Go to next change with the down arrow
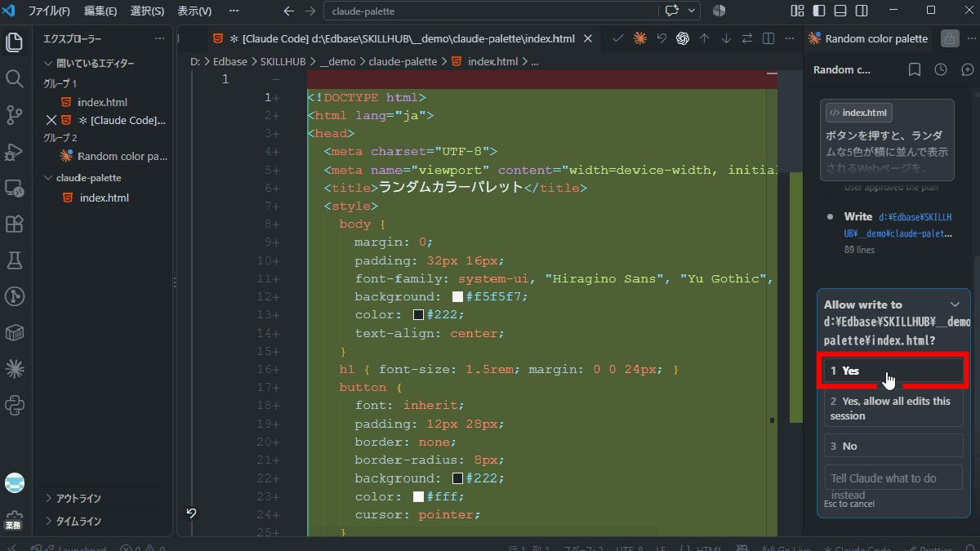 [x=725, y=38]
